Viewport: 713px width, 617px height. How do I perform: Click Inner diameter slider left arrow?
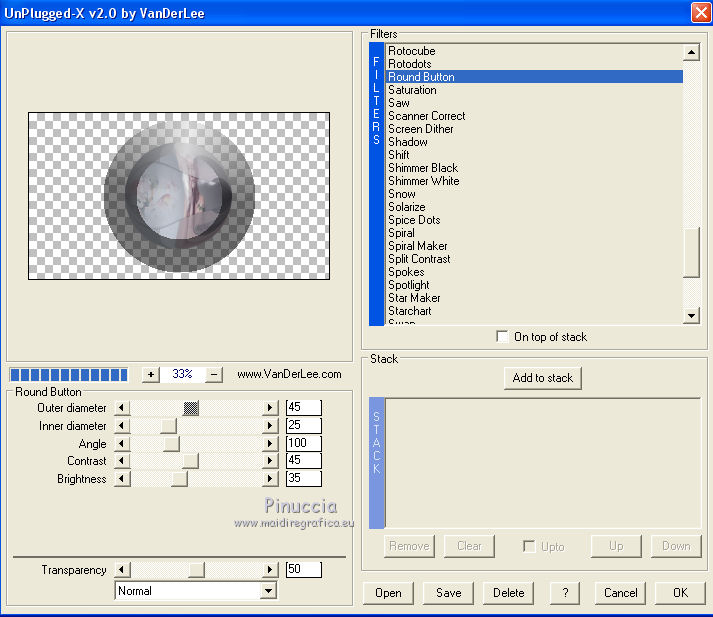click(x=123, y=426)
